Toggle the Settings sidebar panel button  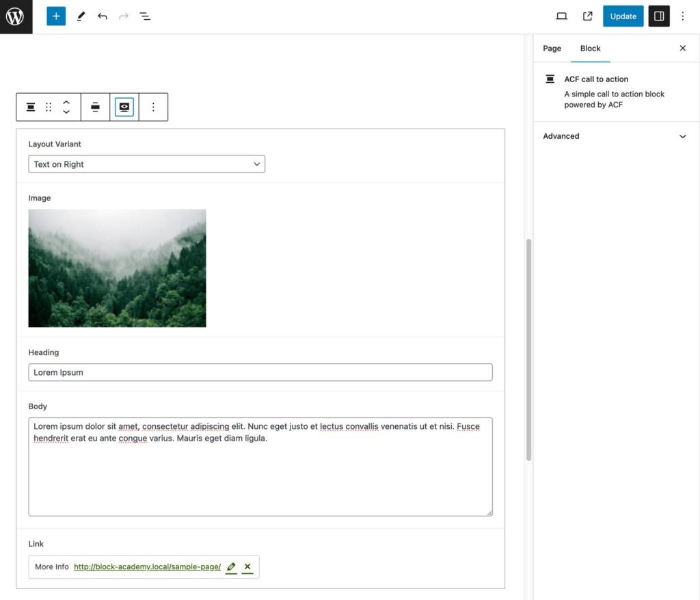point(659,16)
